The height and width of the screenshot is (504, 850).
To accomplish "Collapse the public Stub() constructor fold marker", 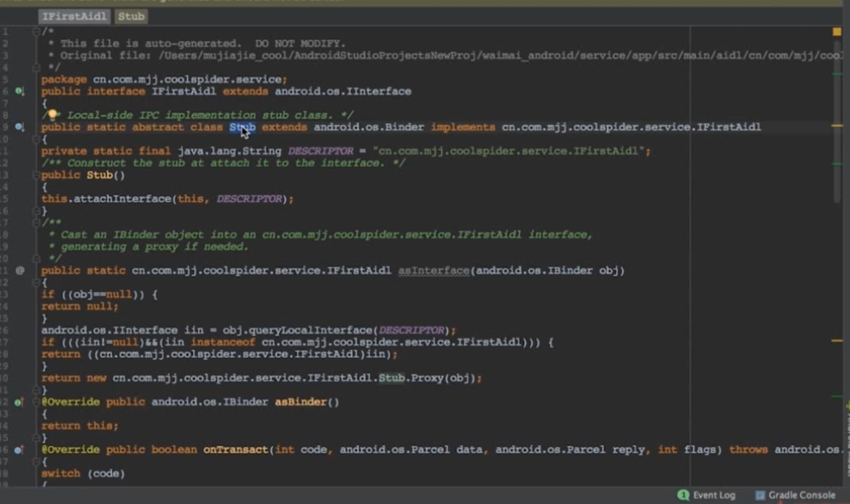I will (37, 175).
